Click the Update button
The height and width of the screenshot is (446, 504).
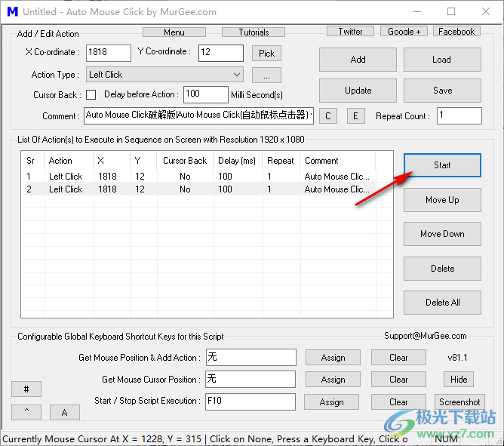pyautogui.click(x=358, y=91)
